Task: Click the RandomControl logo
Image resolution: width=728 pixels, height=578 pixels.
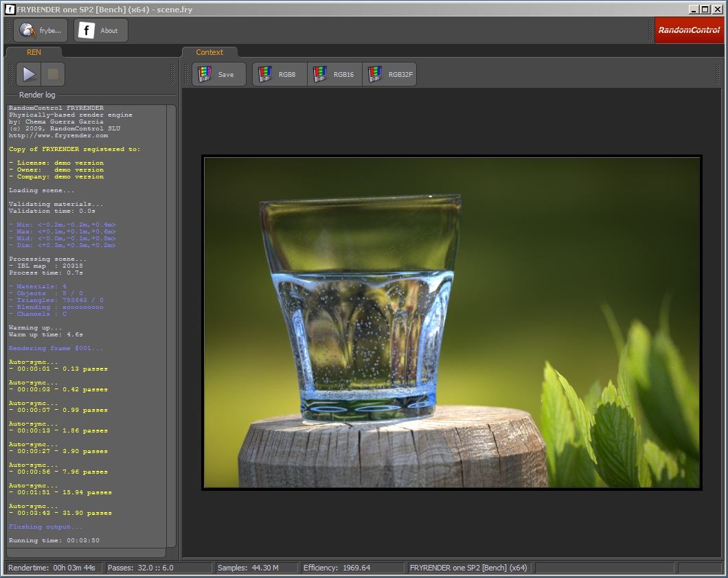Action: tap(688, 30)
